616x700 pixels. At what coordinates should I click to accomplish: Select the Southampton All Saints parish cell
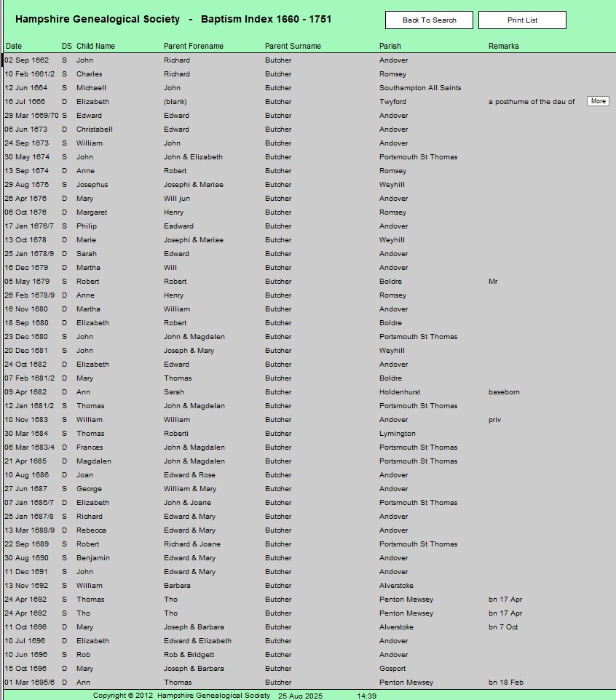click(420, 88)
